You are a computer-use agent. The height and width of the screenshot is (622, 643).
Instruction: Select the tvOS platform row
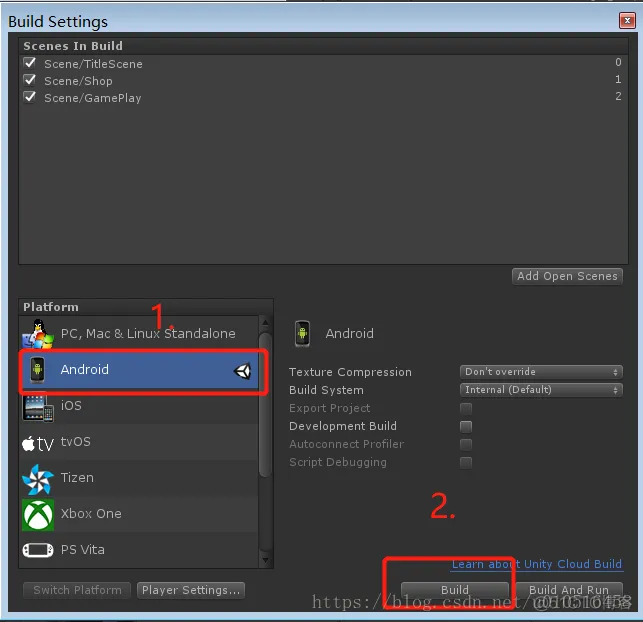[x=140, y=442]
